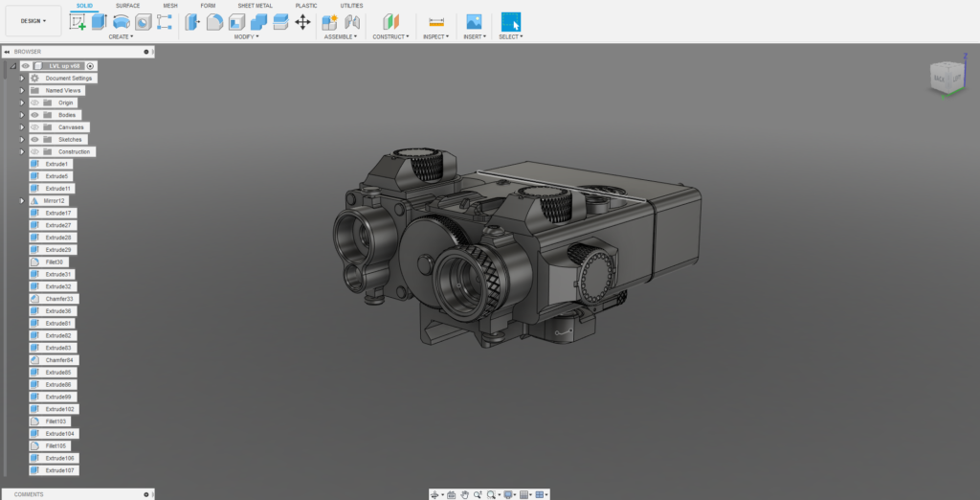Viewport: 980px width, 500px height.
Task: Click the Measure ruler icon
Action: click(435, 21)
